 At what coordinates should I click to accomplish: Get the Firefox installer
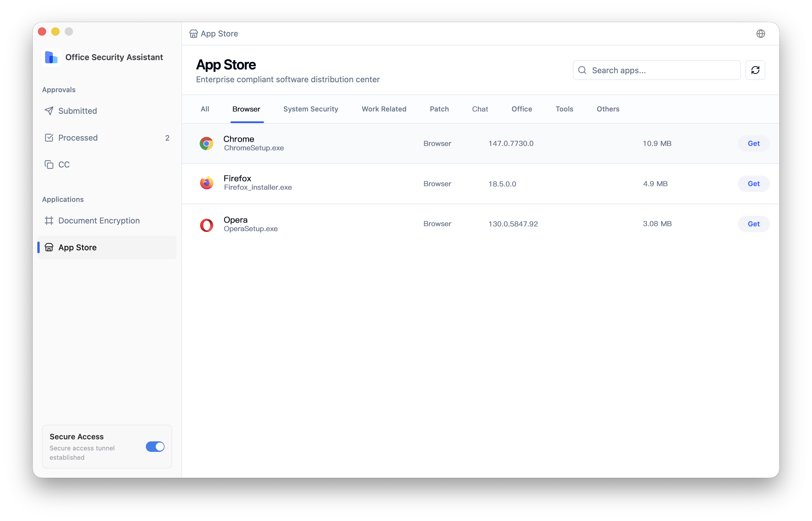click(x=753, y=184)
